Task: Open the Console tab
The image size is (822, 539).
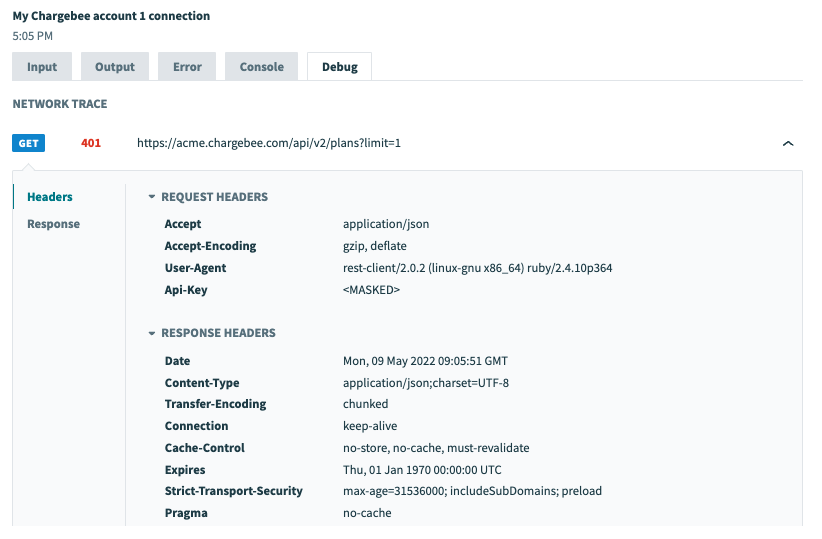Action: tap(262, 67)
